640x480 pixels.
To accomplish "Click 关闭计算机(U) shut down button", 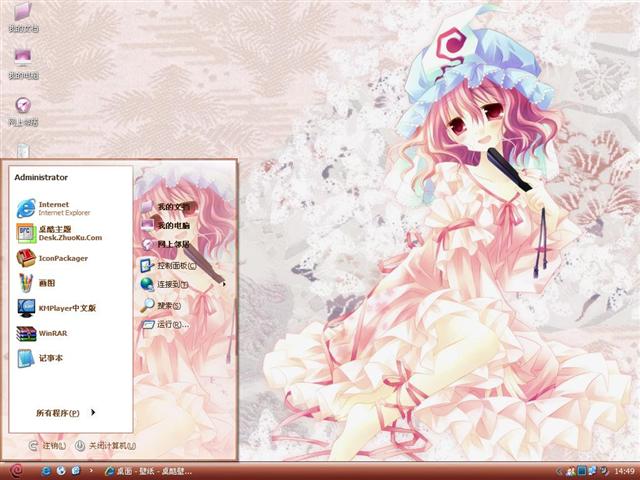I will point(105,446).
